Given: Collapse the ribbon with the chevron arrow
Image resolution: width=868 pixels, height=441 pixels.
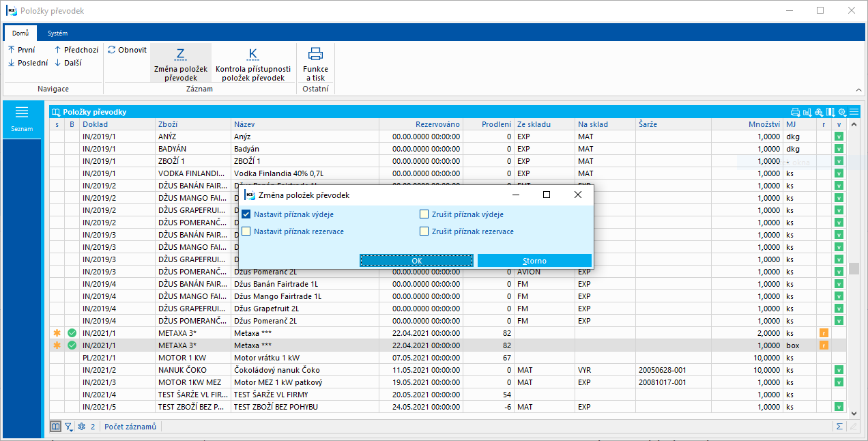Looking at the screenshot, I should coord(858,89).
